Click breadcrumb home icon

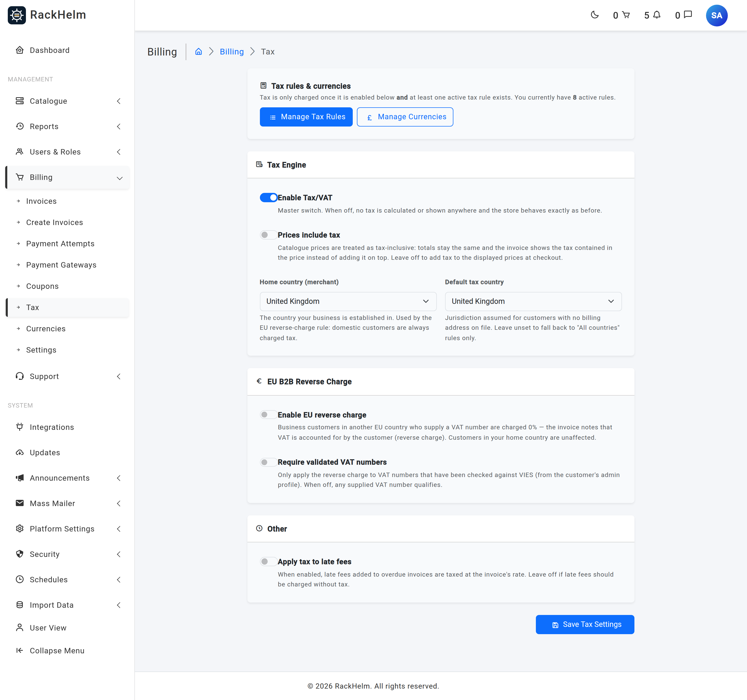tap(198, 52)
